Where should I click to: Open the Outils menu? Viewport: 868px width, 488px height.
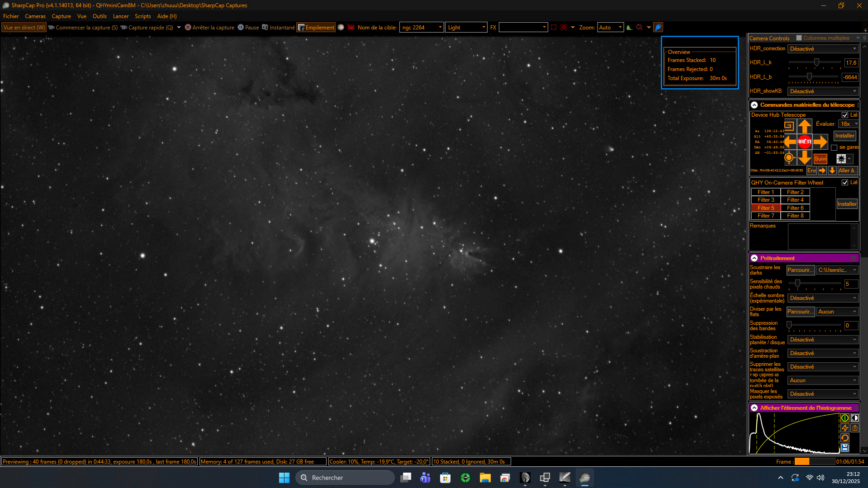pyautogui.click(x=100, y=16)
